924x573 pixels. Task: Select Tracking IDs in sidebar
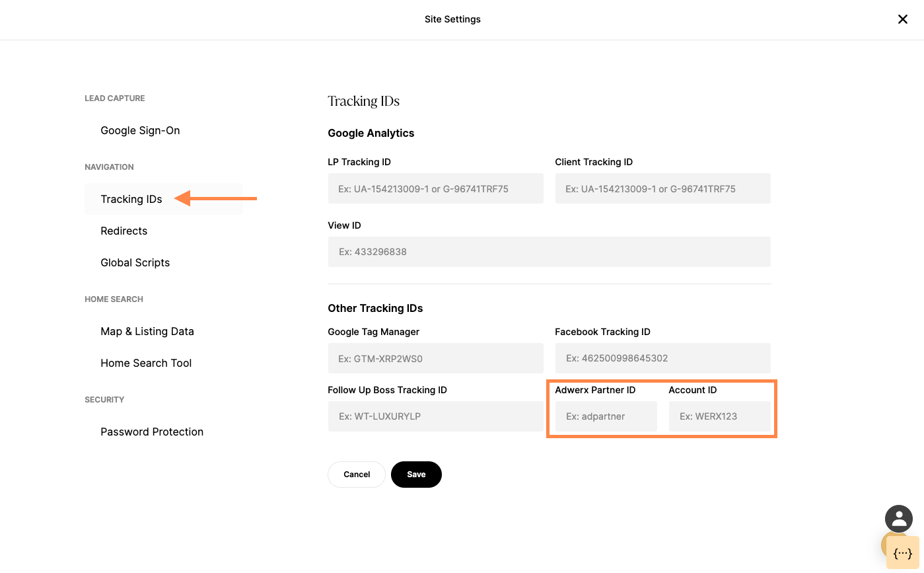[131, 199]
